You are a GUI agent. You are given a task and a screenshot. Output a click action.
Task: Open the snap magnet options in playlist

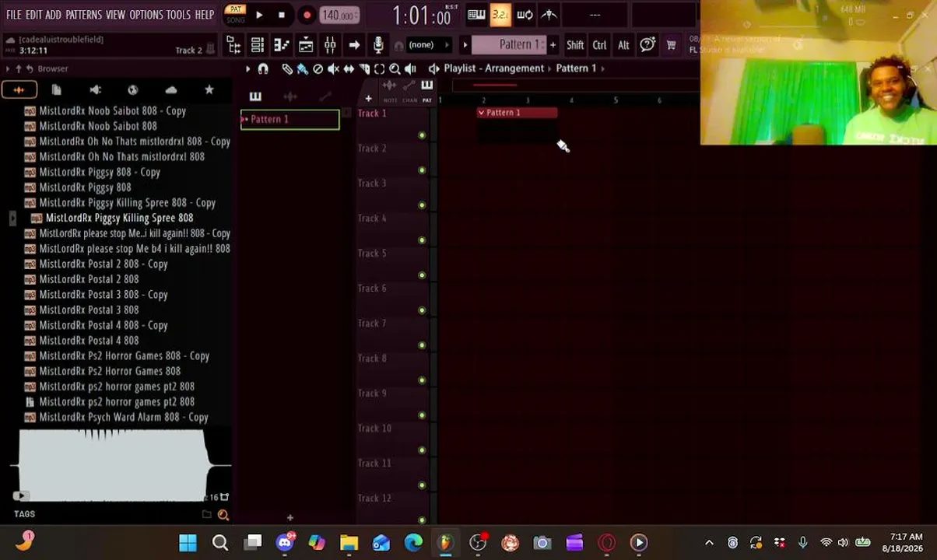tap(263, 68)
